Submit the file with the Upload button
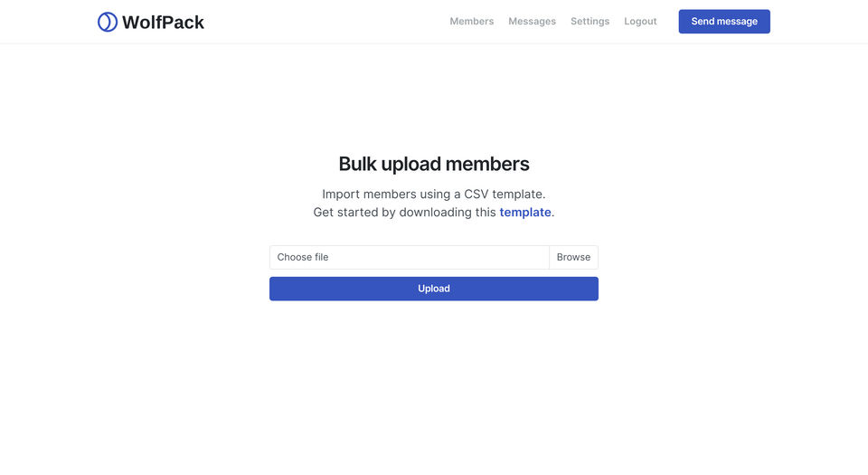 pyautogui.click(x=434, y=289)
